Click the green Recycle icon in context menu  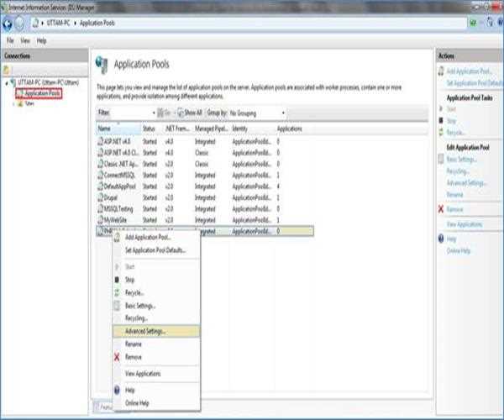click(117, 291)
